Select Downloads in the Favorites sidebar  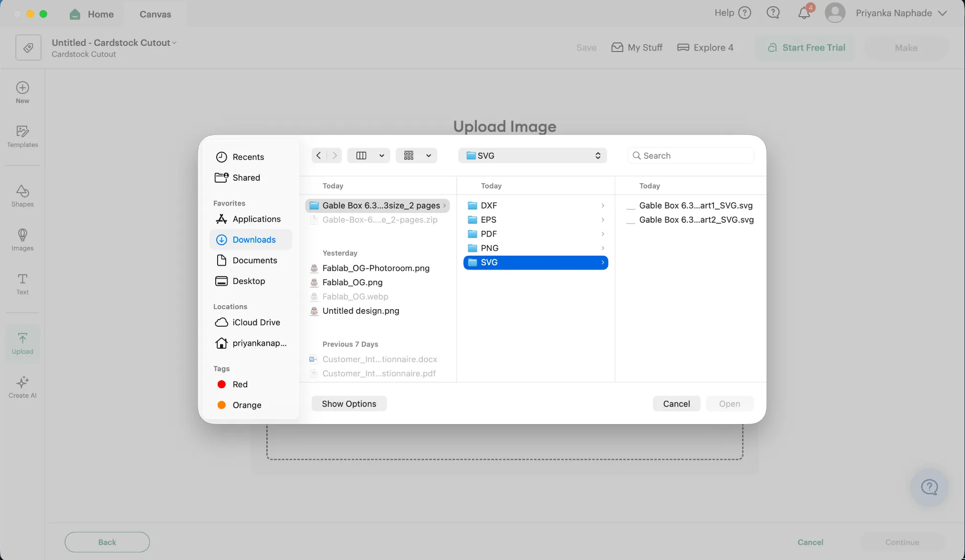[251, 240]
